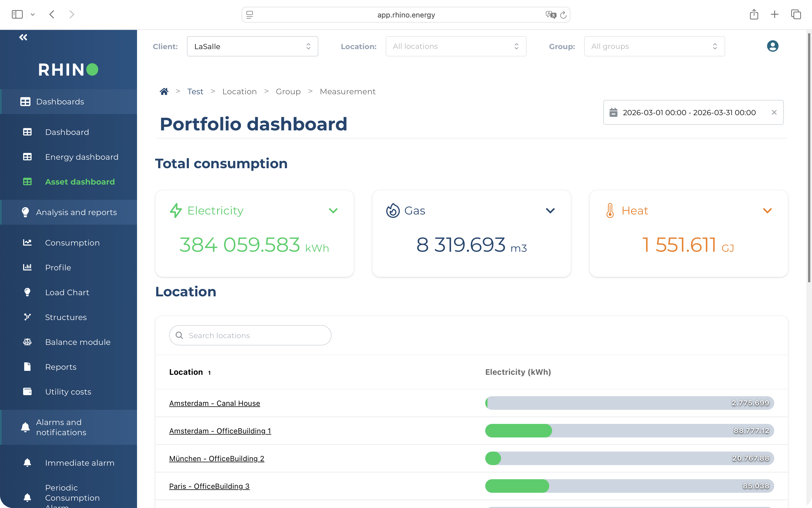812x508 pixels.
Task: Show tab overview icon
Action: [x=796, y=14]
